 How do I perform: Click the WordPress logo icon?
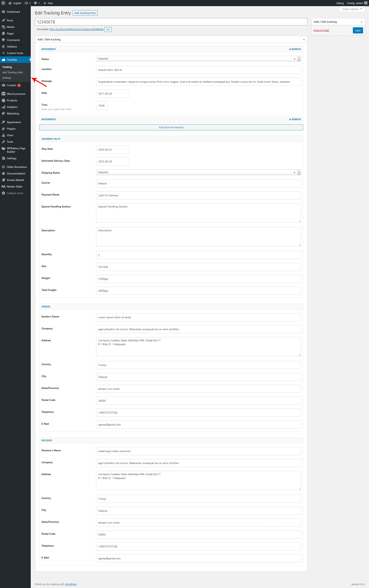coord(3,3)
